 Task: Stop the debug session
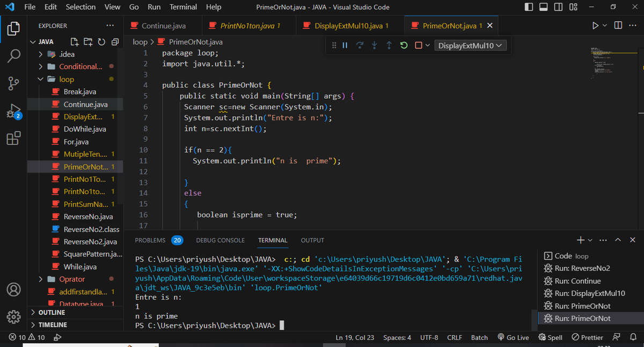pos(419,46)
